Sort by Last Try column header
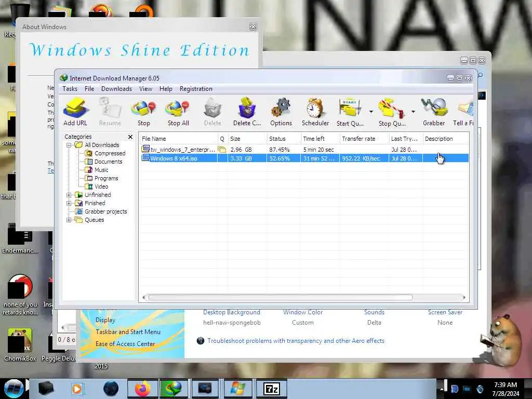Viewport: 532px width, 399px height. click(405, 139)
